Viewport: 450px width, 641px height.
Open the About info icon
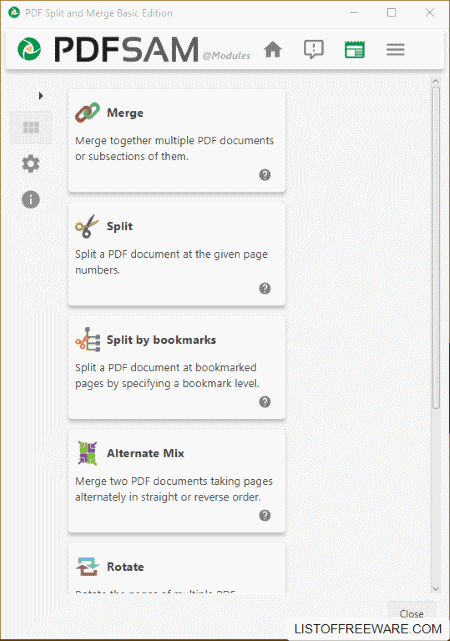point(31,200)
